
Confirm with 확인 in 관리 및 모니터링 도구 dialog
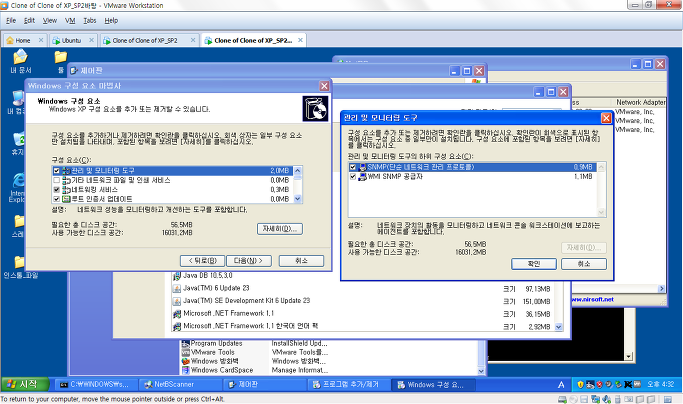(534, 264)
